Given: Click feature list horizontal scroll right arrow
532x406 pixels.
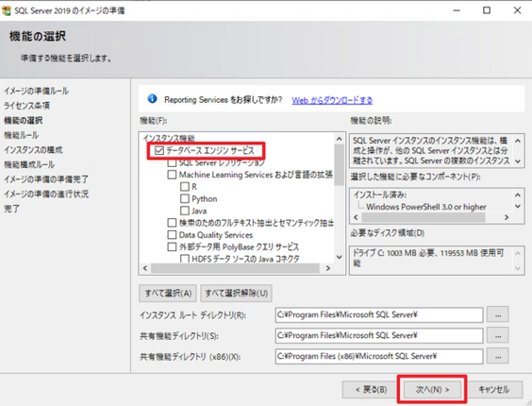Looking at the screenshot, I should coord(328,268).
